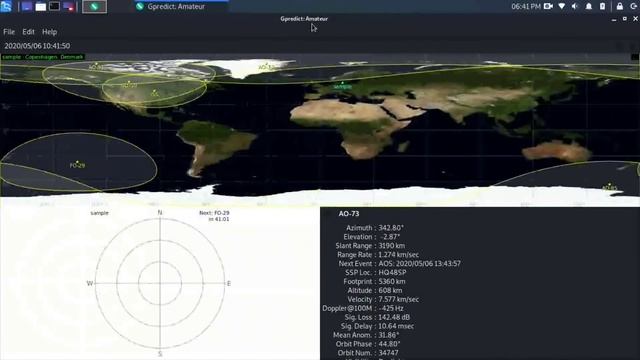Click the Altitude value 608 km

(x=390, y=291)
